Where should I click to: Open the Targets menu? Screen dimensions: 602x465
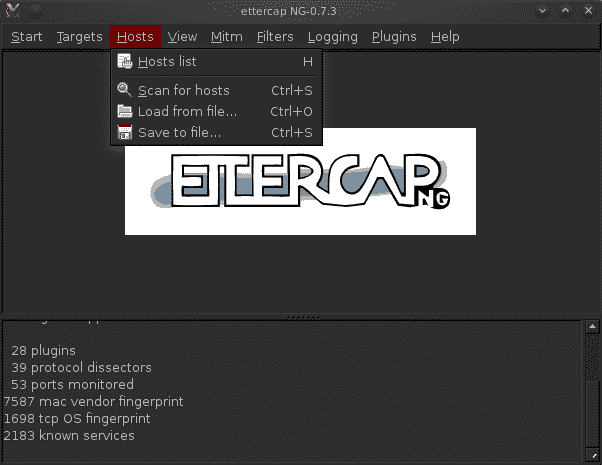click(79, 37)
